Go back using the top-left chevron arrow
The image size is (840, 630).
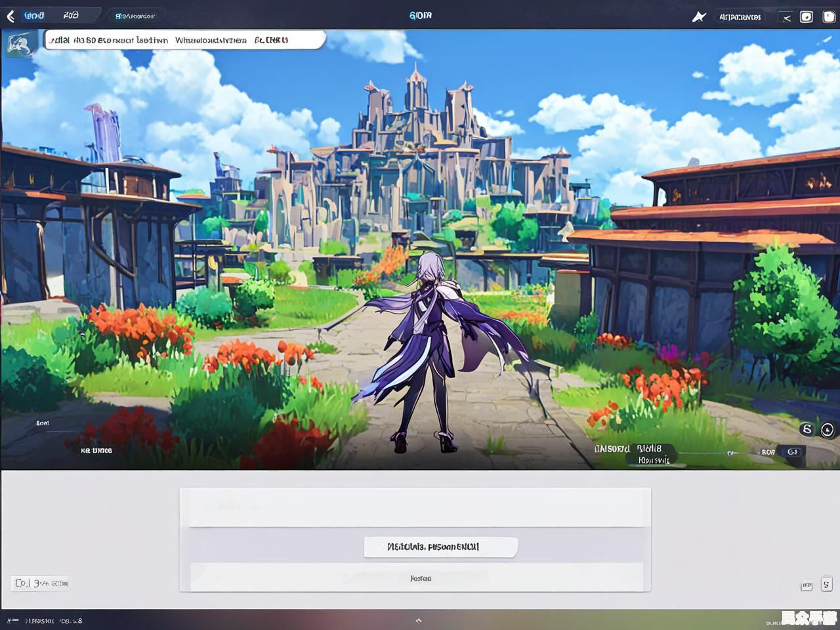(10, 16)
